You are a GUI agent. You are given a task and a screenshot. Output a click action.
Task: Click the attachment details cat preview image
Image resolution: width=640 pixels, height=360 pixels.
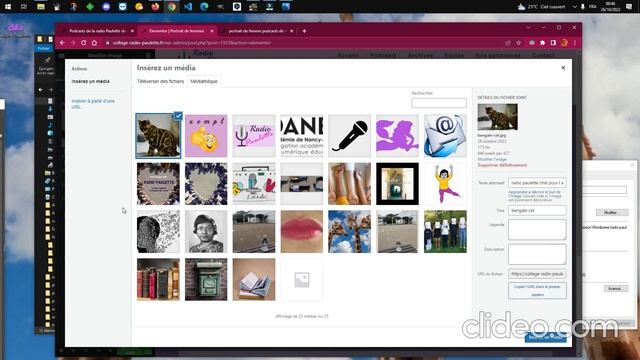click(x=498, y=117)
